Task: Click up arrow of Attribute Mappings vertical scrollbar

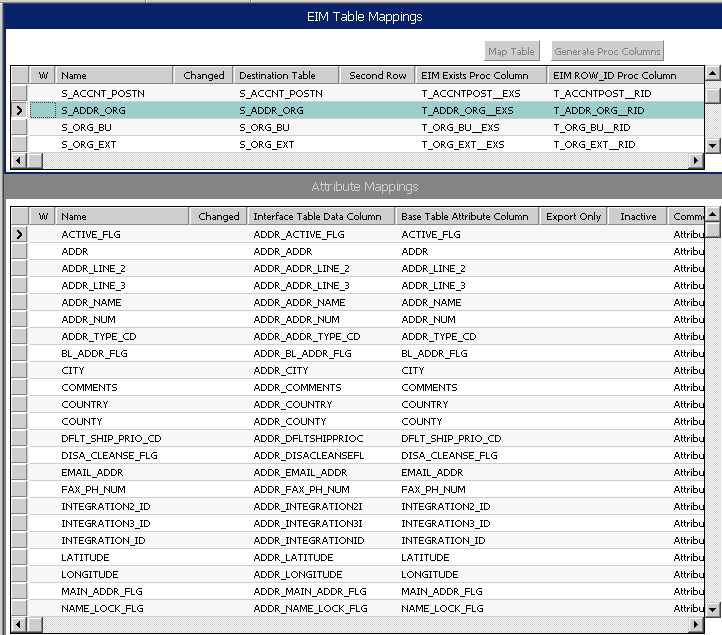Action: [713, 214]
